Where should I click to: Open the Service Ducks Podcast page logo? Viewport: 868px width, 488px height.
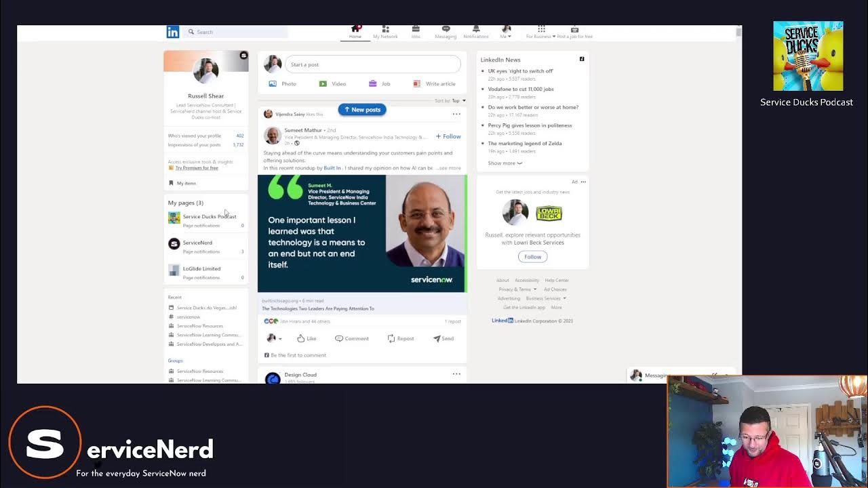(x=174, y=218)
